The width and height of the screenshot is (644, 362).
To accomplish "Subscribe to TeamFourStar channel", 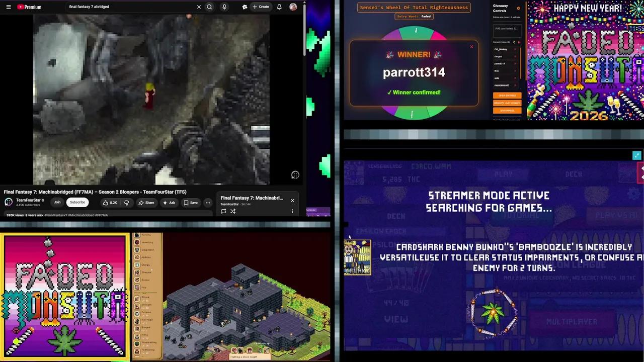I will click(x=77, y=202).
